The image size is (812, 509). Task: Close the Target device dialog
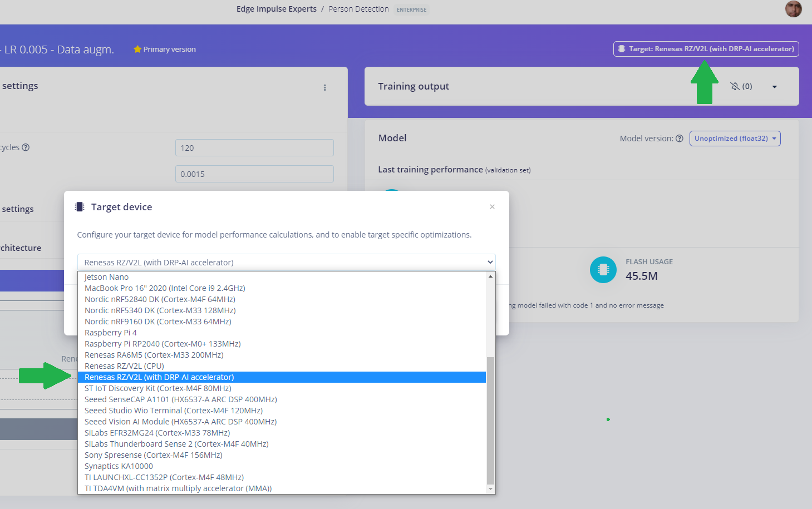click(x=492, y=206)
